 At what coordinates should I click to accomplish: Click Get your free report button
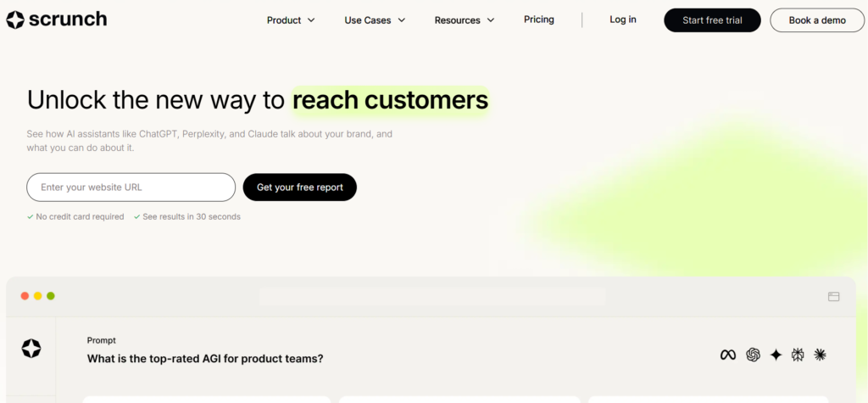(x=300, y=188)
